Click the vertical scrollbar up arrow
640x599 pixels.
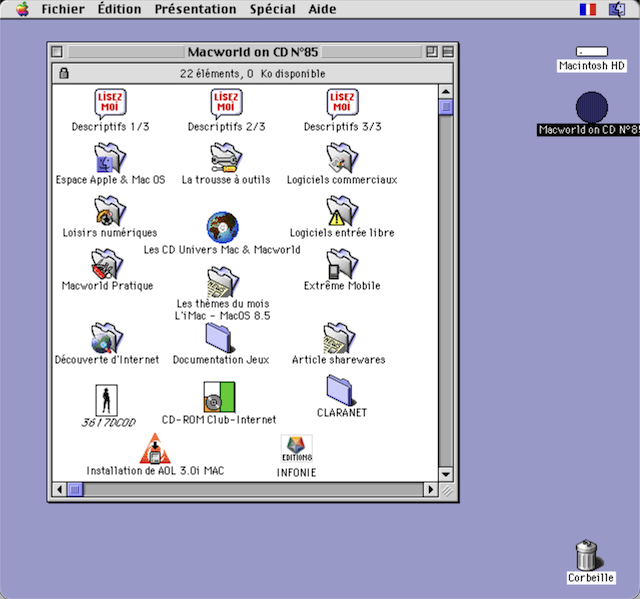tap(446, 91)
